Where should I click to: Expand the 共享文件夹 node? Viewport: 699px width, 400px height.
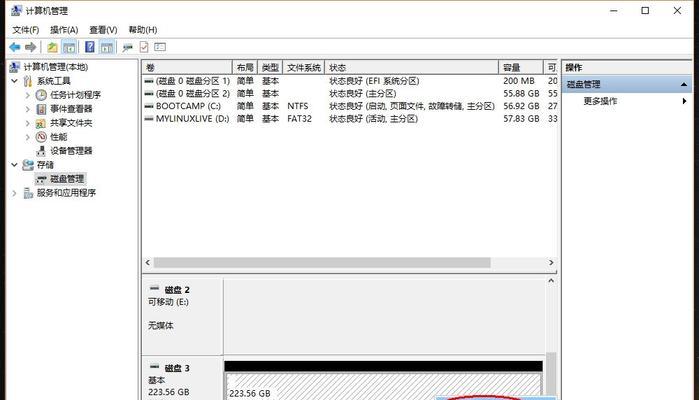click(27, 123)
